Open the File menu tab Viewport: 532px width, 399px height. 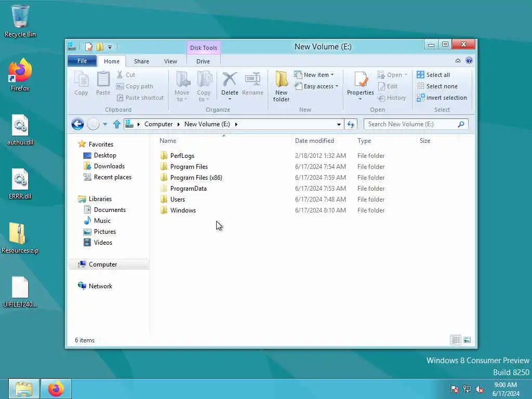[x=82, y=61]
